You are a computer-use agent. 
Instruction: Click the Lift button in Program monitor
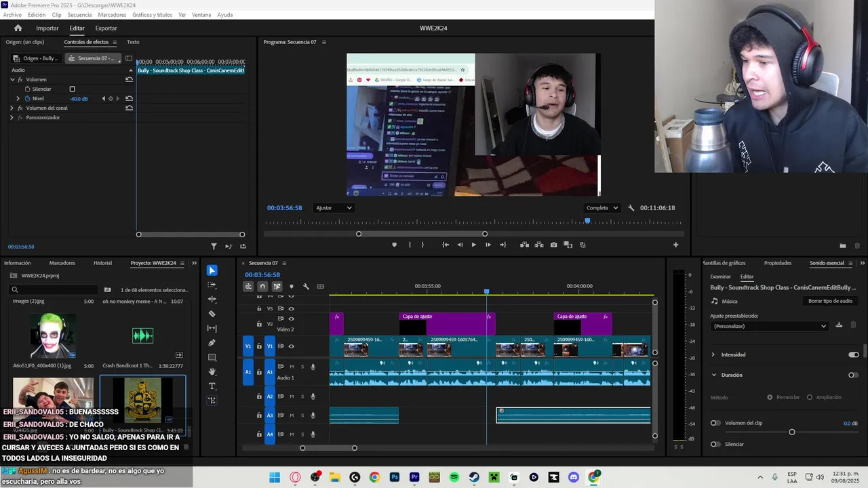point(524,245)
